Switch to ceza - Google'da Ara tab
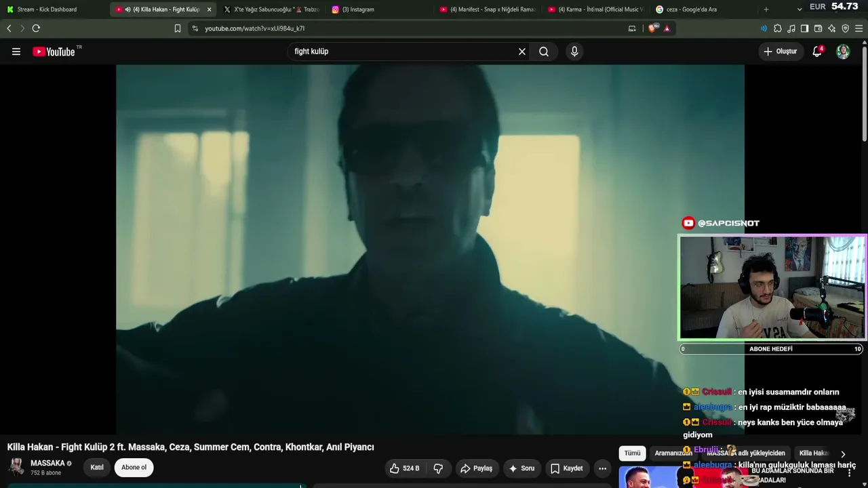868x488 pixels. click(704, 9)
